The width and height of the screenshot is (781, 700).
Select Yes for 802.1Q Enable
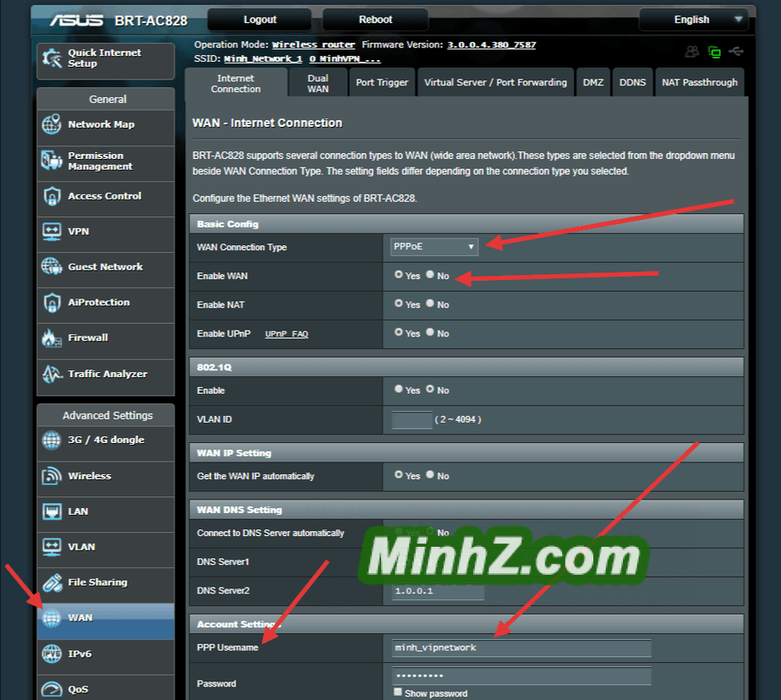pos(399,390)
